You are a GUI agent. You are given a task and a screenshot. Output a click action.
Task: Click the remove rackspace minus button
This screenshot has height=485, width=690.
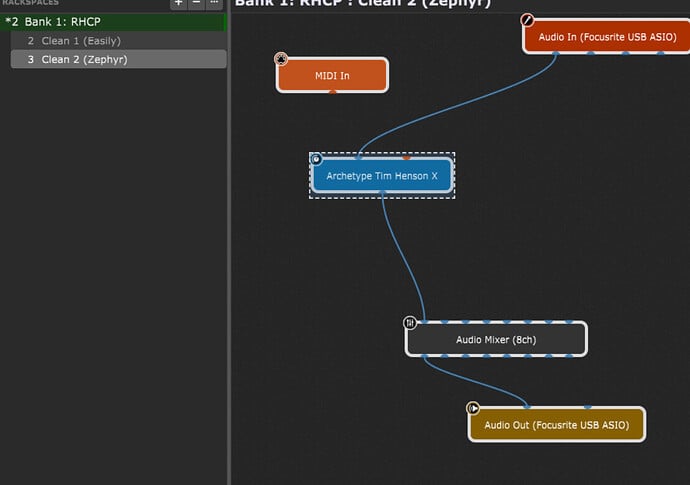[196, 3]
